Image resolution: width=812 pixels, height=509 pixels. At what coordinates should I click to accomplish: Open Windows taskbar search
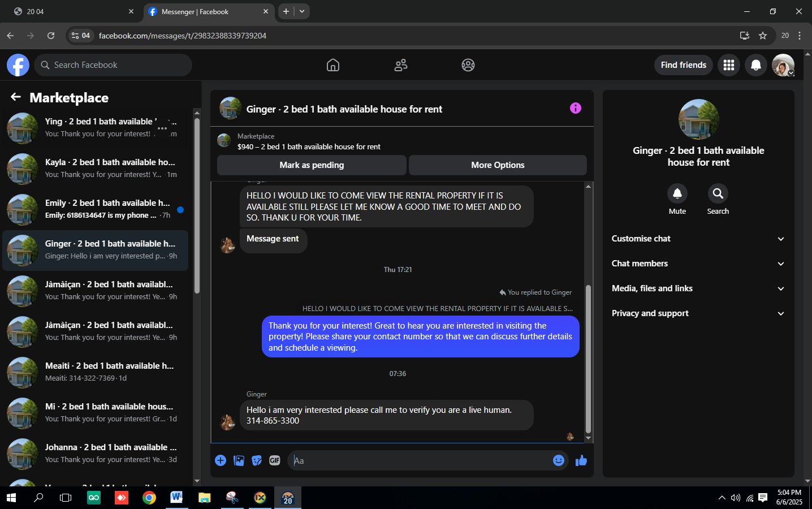tap(38, 498)
